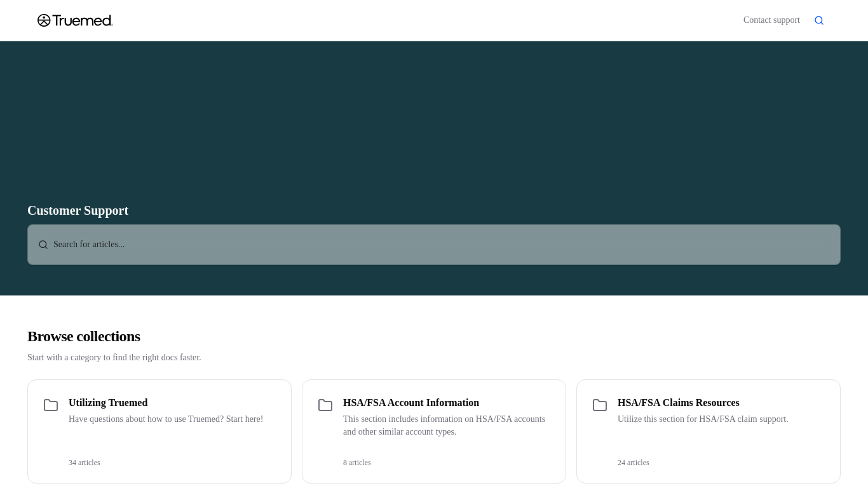Open the HSA/FSA Claims Resources collection
This screenshot has height=488, width=868.
[x=709, y=431]
